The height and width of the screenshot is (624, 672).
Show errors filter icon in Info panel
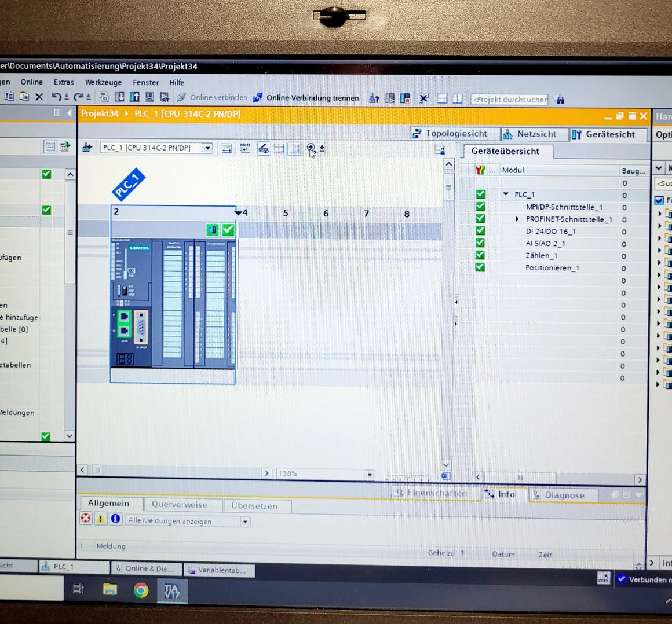86,518
